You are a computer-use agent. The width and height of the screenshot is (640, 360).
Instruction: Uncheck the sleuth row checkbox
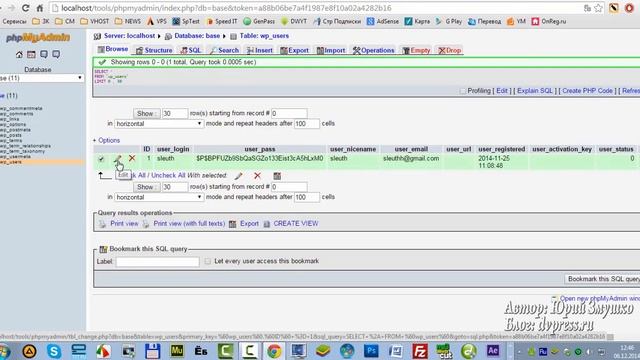101,159
